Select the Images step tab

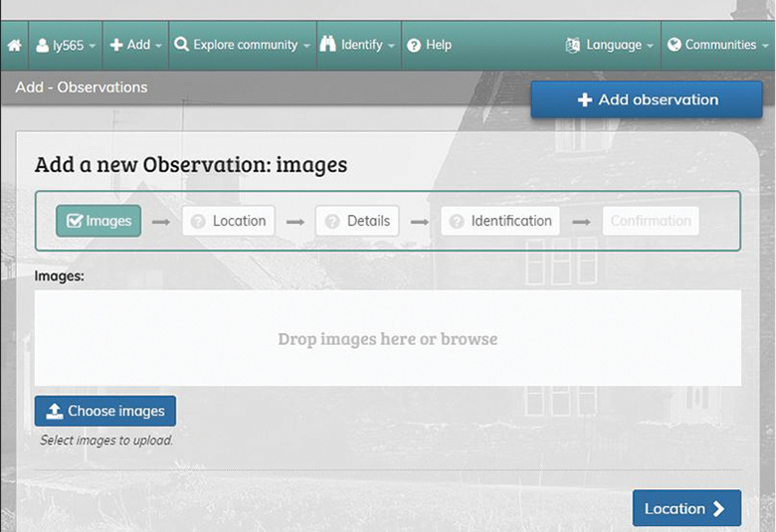pyautogui.click(x=98, y=221)
